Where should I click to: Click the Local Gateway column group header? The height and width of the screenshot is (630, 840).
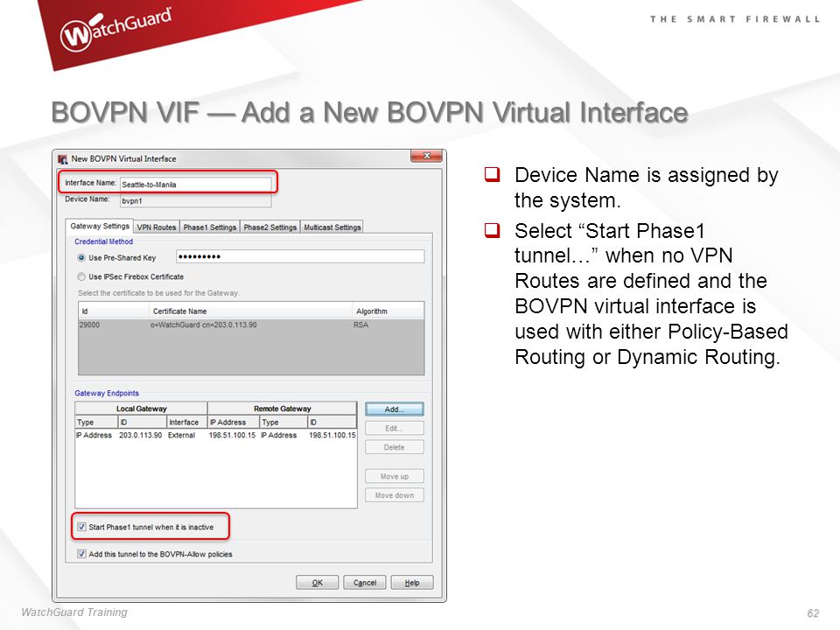click(x=142, y=409)
